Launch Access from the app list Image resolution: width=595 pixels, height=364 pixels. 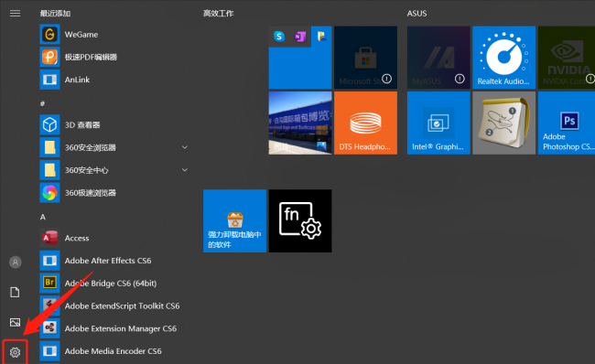click(114, 238)
